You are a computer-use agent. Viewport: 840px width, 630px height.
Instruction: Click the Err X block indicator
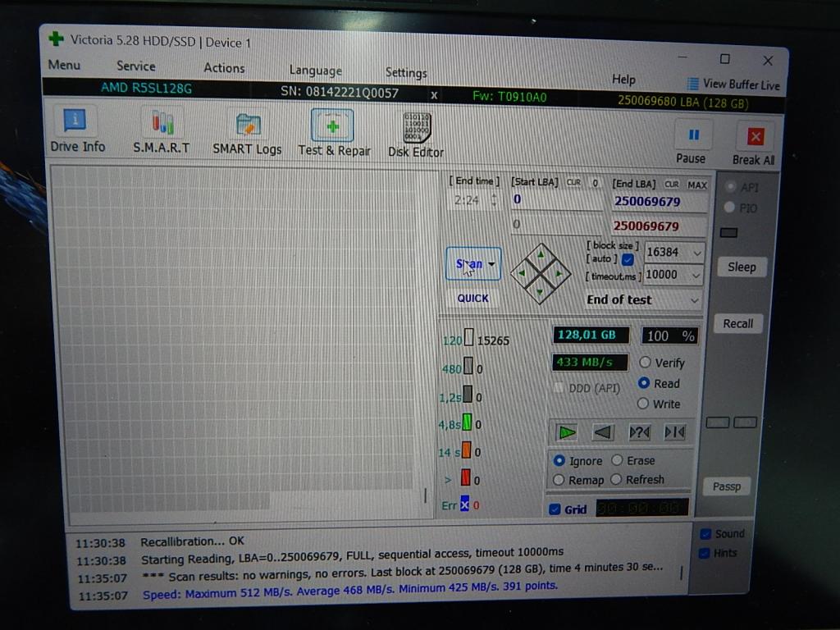[x=464, y=504]
